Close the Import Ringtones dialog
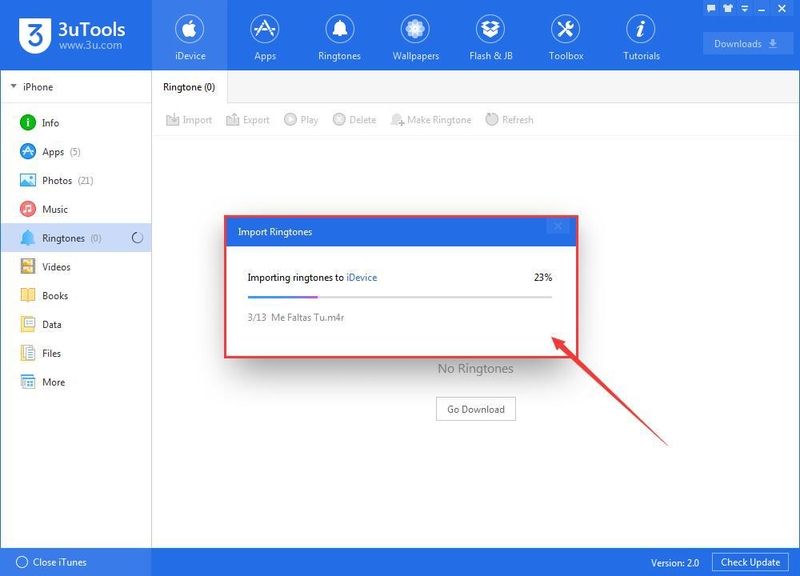This screenshot has width=800, height=576. (558, 226)
